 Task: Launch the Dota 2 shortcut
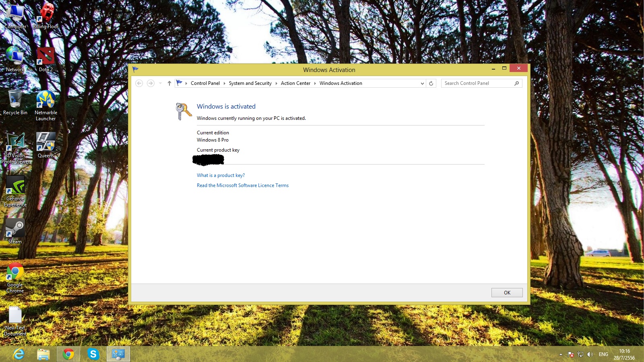tap(46, 60)
